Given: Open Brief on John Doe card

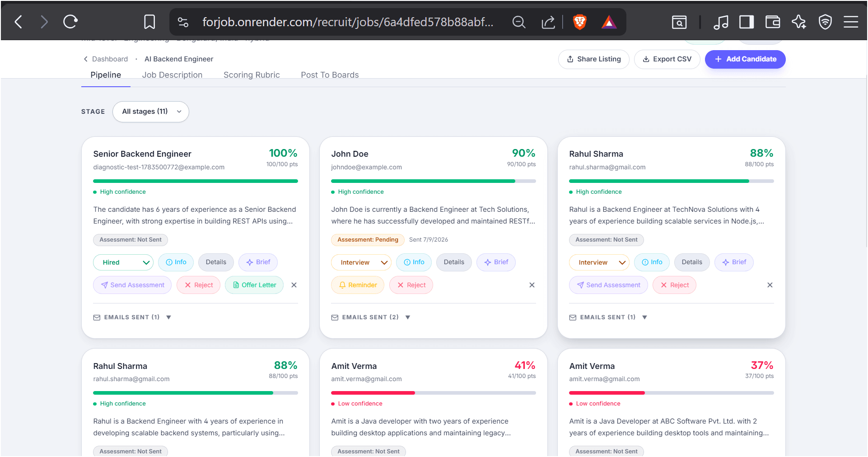Looking at the screenshot, I should tap(496, 262).
